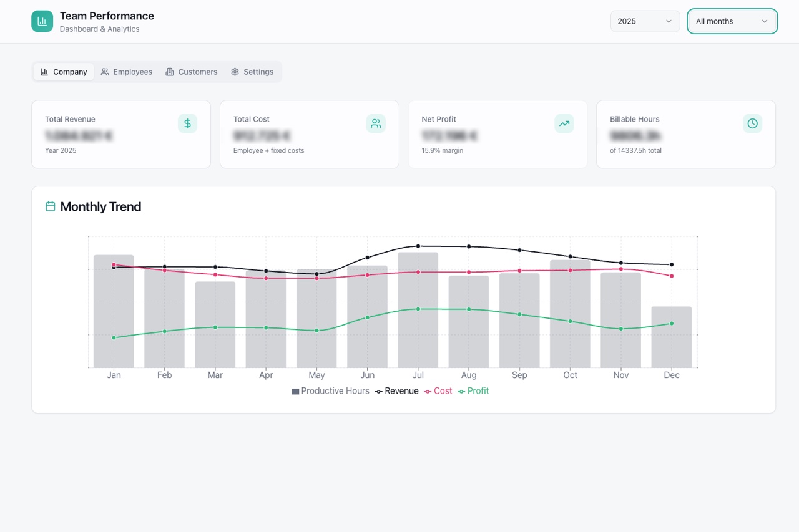Viewport: 799px width, 532px height.
Task: Toggle the Cost line visibility
Action: pos(438,391)
